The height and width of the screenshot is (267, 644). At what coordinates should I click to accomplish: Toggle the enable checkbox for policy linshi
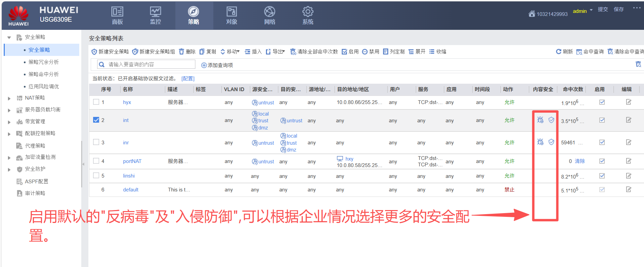602,176
